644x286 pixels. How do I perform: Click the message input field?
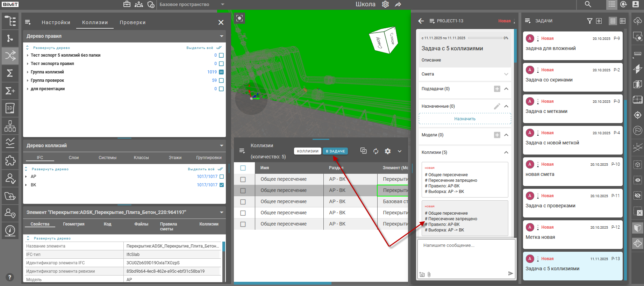point(466,255)
